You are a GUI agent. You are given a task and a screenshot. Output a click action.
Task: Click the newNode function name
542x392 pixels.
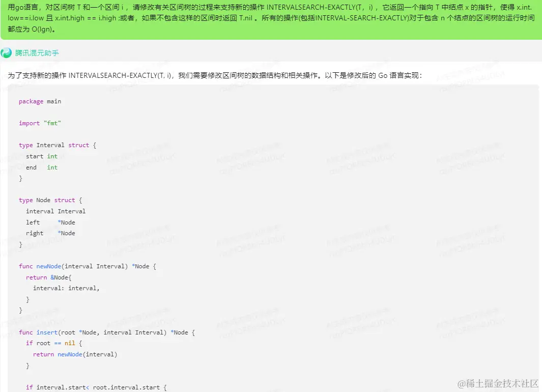pos(48,266)
